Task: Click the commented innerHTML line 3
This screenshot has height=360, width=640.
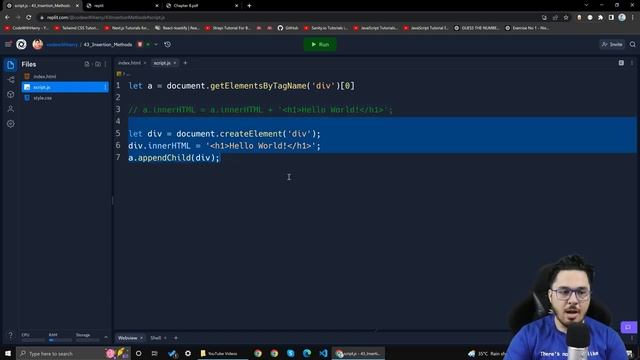Action: point(260,110)
